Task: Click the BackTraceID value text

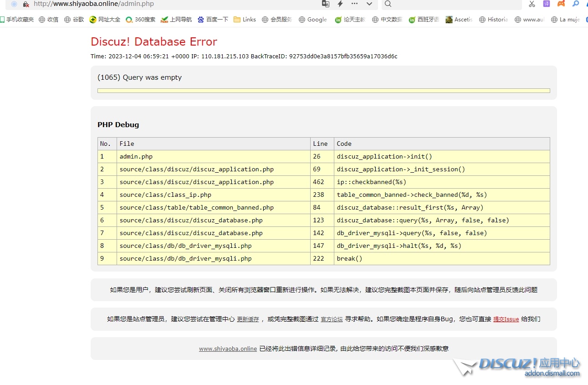Action: click(x=343, y=56)
